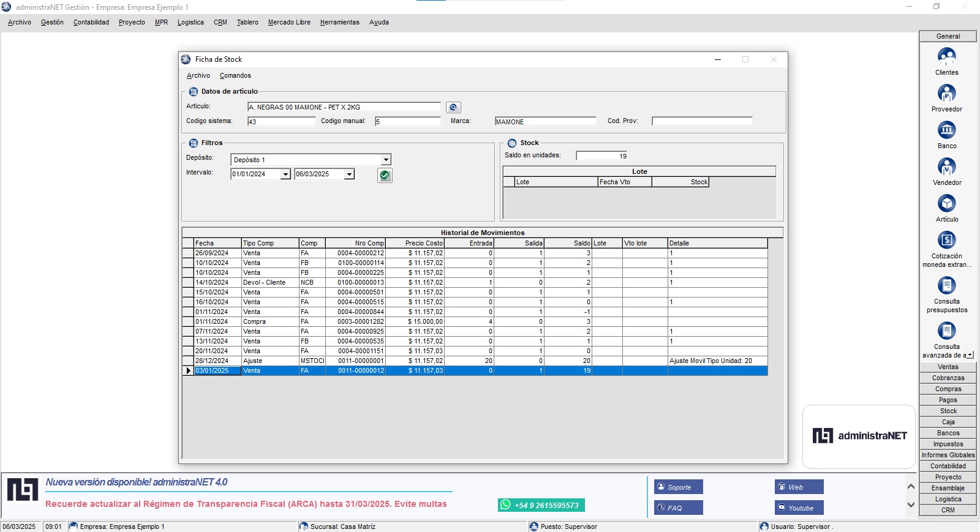
Task: Select the Ajuste row dated 28/12/2024
Action: coord(475,361)
